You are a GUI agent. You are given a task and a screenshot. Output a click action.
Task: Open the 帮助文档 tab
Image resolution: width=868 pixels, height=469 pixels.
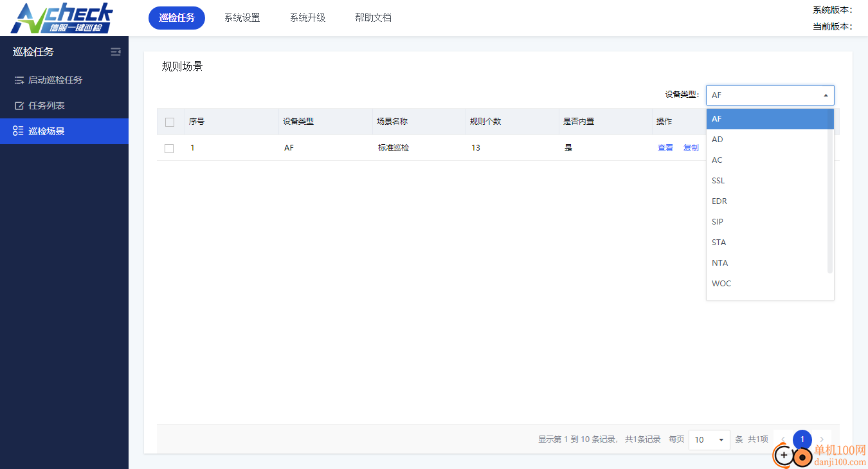[x=374, y=18]
